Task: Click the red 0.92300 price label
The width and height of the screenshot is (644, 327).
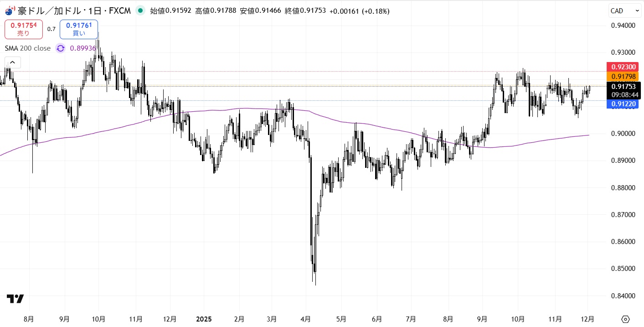Action: point(623,67)
